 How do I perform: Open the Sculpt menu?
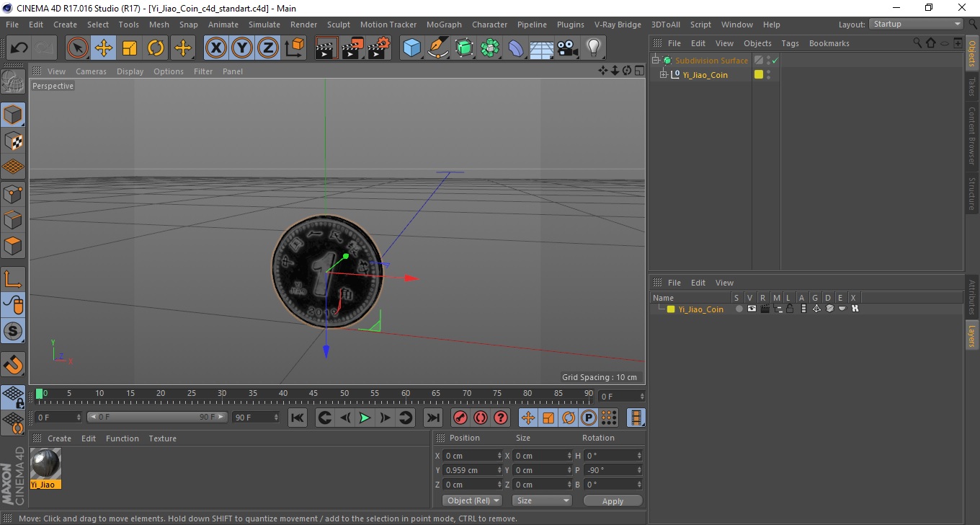[x=339, y=25]
